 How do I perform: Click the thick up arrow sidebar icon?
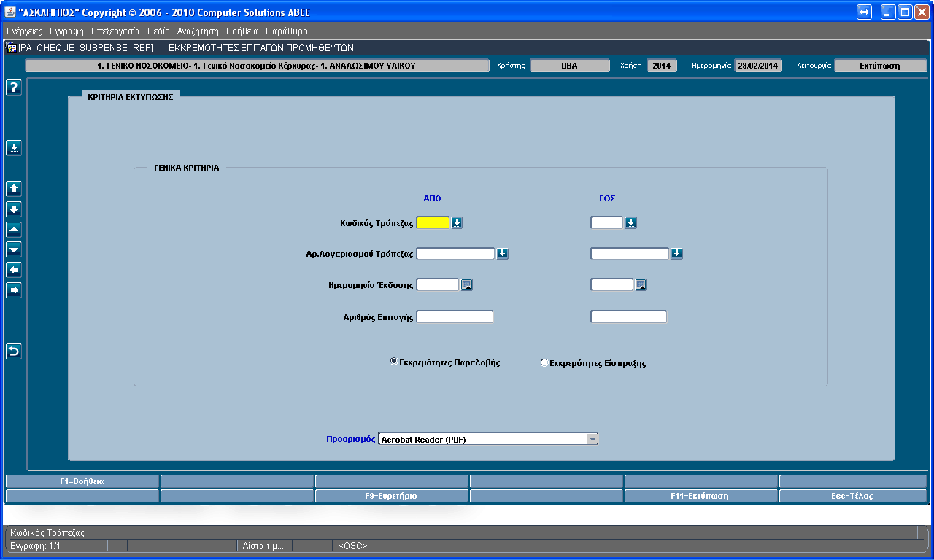pos(14,189)
